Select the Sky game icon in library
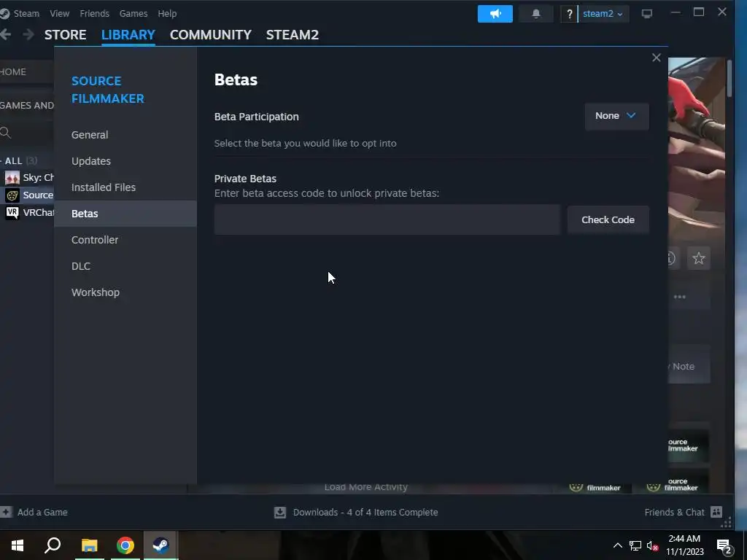 click(12, 178)
